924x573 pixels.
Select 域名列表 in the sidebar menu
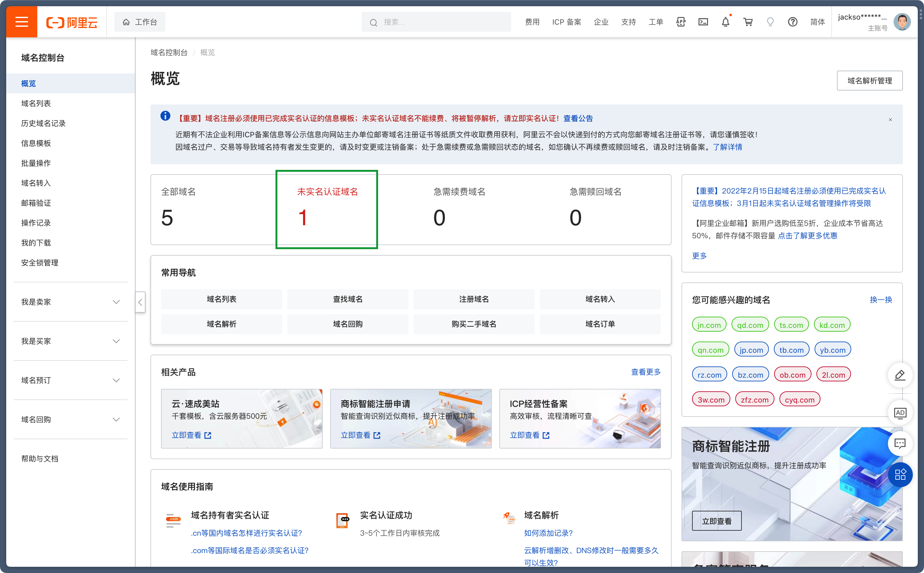tap(36, 104)
